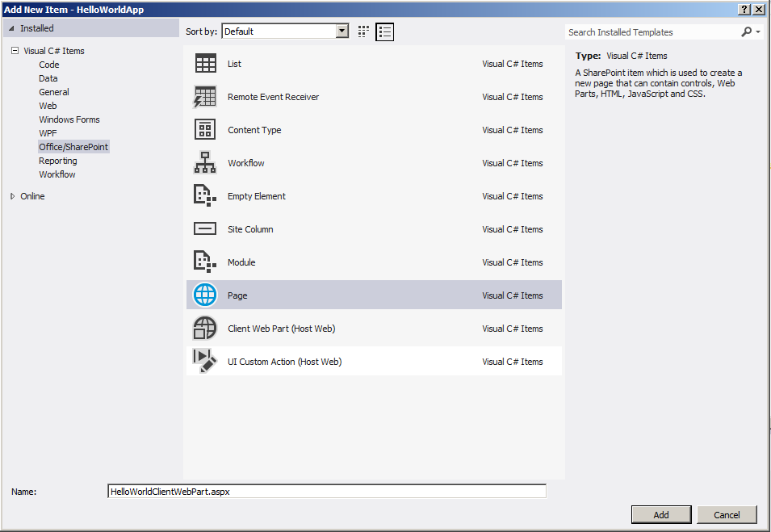This screenshot has height=532, width=771.
Task: Click the search magnifier icon
Action: coord(747,32)
